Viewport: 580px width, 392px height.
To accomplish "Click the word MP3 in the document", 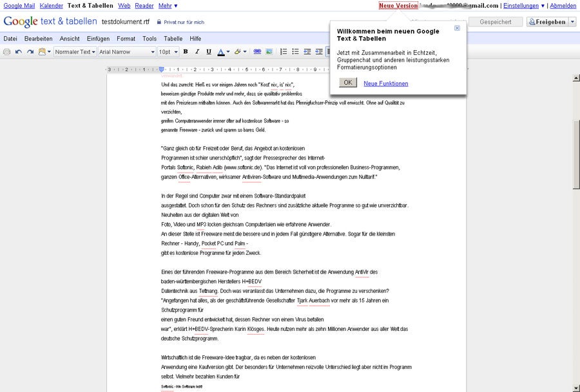I will (200, 225).
